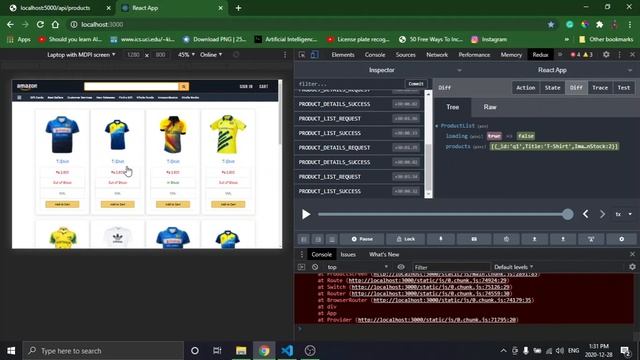640x360 pixels.
Task: Open Issues drawer tab
Action: point(348,254)
